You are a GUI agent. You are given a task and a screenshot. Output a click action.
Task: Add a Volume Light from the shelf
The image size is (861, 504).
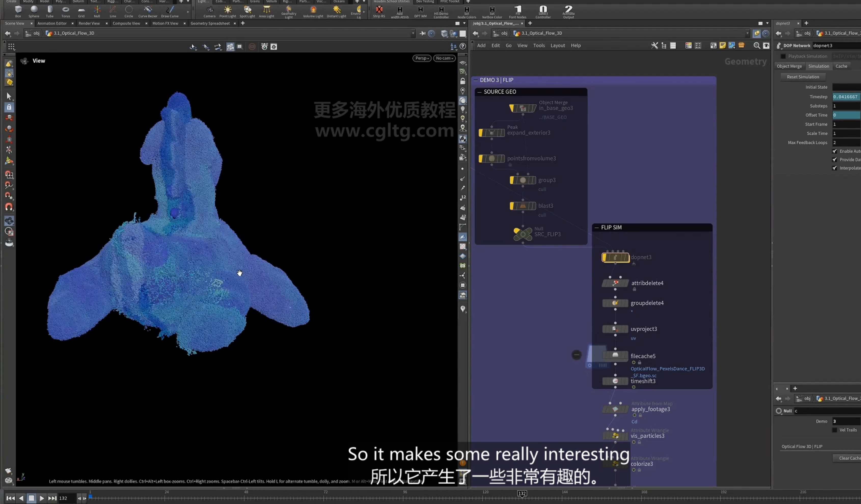point(313,11)
